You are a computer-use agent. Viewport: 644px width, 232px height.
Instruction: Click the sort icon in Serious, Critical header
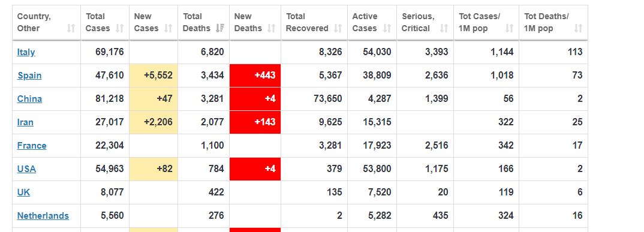click(x=444, y=28)
